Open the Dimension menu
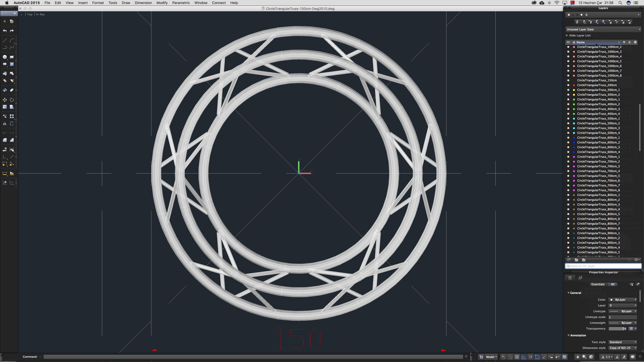Viewport: 644px width, 362px height. [143, 3]
